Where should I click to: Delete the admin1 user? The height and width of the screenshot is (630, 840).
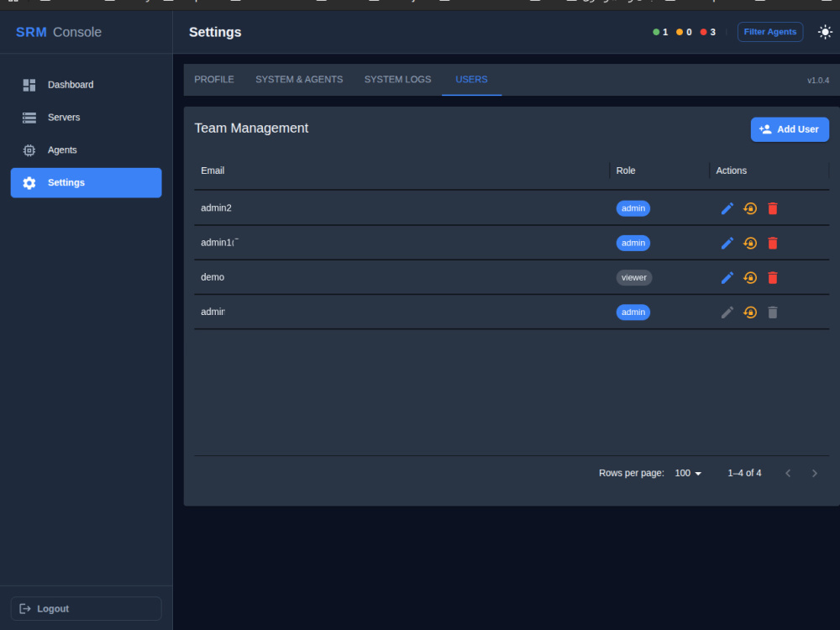773,244
